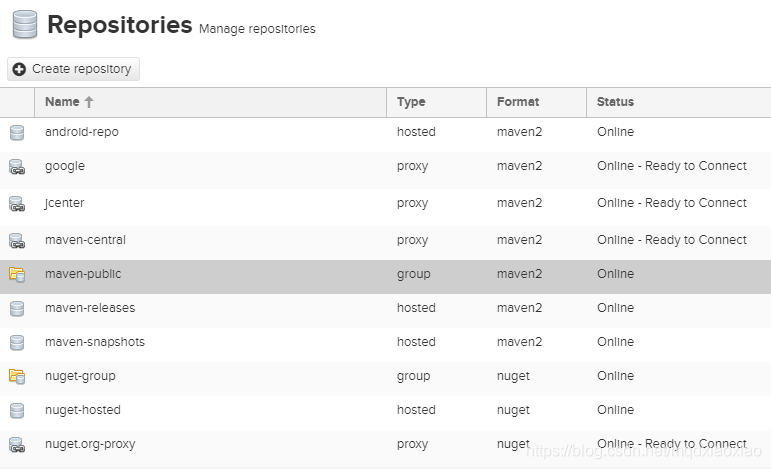Click the maven-snapshots hosted repository icon
Screen dimensions: 771x469
coord(17,343)
